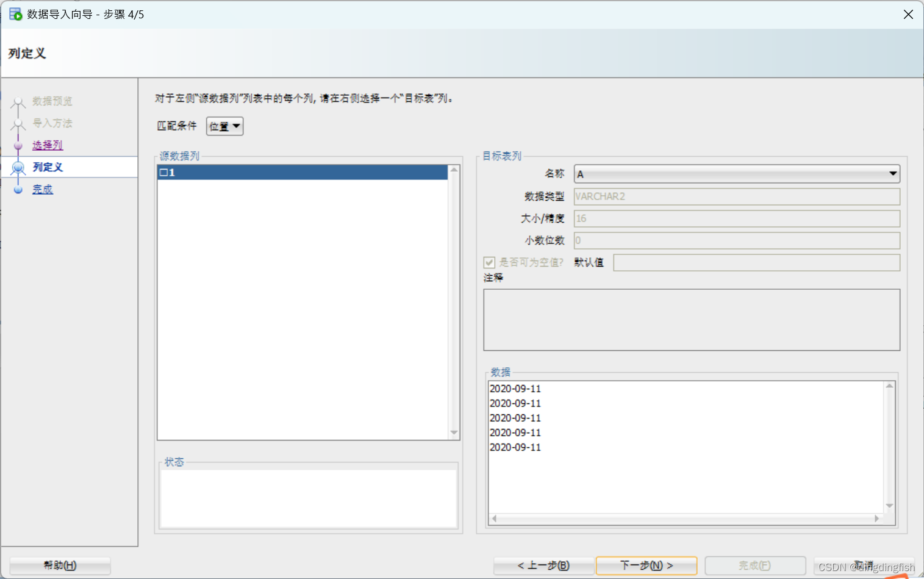Select last 2020-09-11 row in 数据 list

(515, 447)
